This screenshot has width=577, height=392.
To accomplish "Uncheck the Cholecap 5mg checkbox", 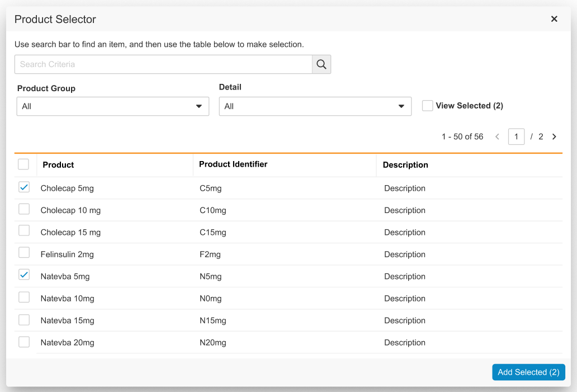I will pyautogui.click(x=24, y=187).
